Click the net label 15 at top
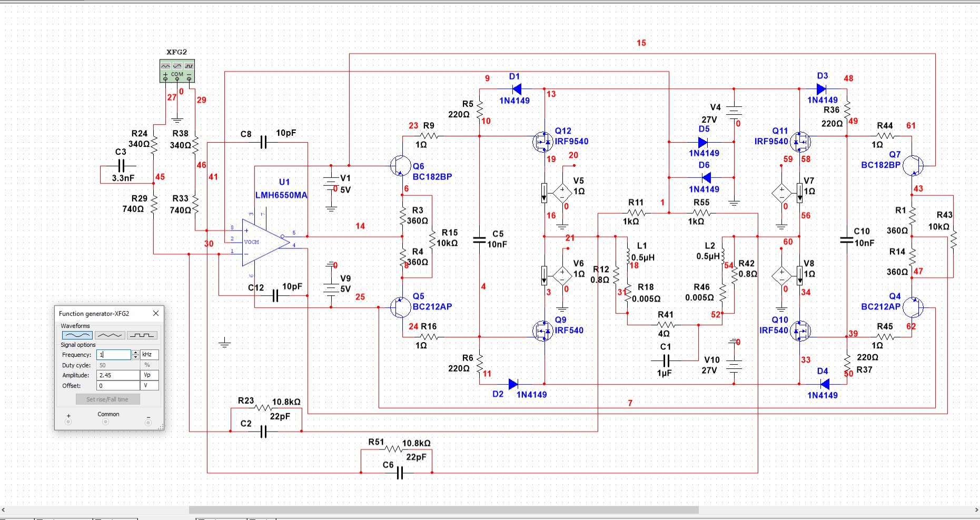 coord(641,43)
